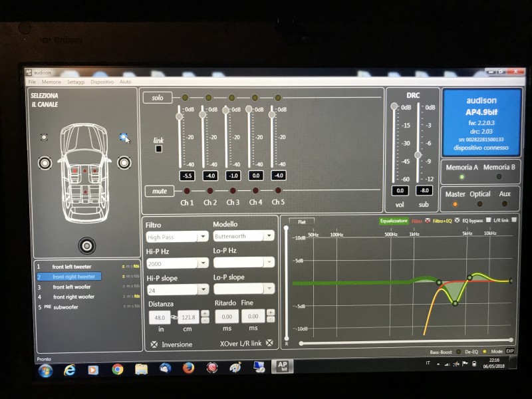Viewport: 532px width, 399px height.
Task: Solo channel Ch 1 indicator
Action: [x=185, y=98]
